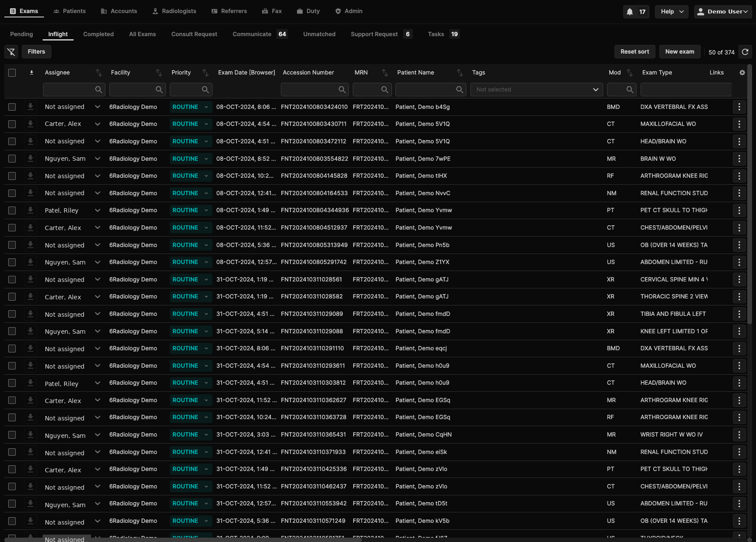
Task: Expand assignee dropdown for FNT2024100803424010
Action: pos(98,107)
